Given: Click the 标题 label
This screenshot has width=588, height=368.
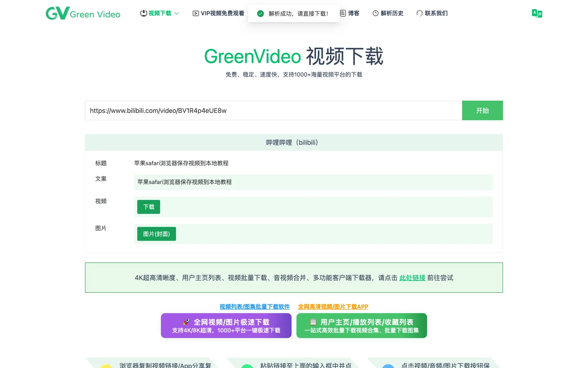Looking at the screenshot, I should (101, 163).
